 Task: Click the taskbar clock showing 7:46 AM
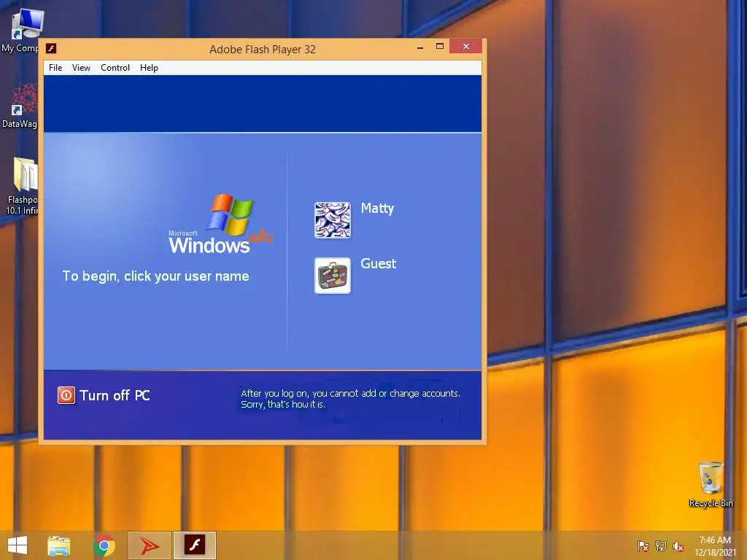point(715,546)
